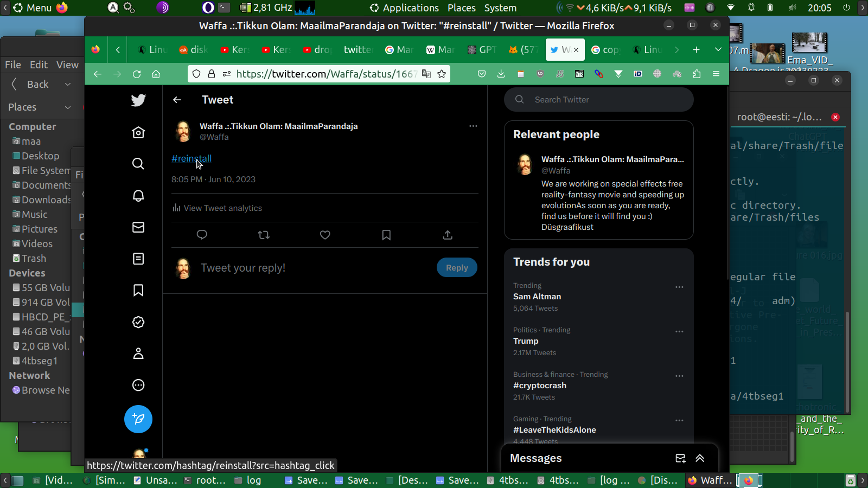Open Profile icon in Twitter sidebar

click(x=138, y=354)
